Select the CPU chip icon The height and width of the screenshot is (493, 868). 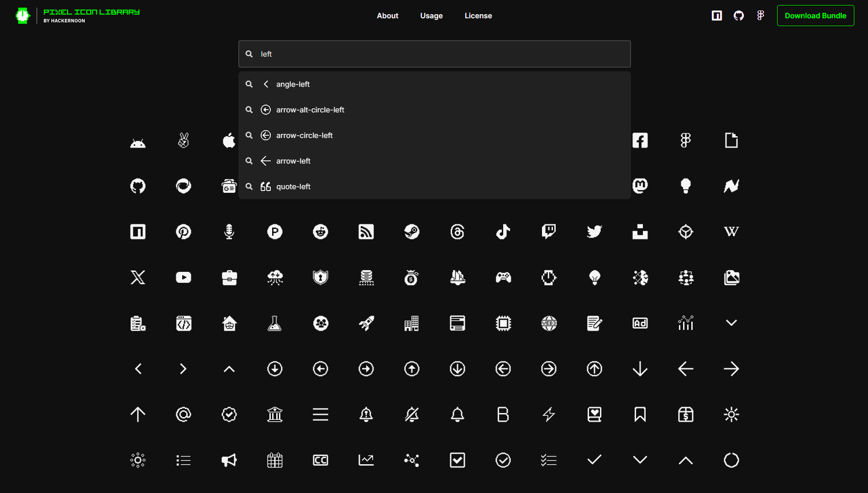[x=503, y=323]
